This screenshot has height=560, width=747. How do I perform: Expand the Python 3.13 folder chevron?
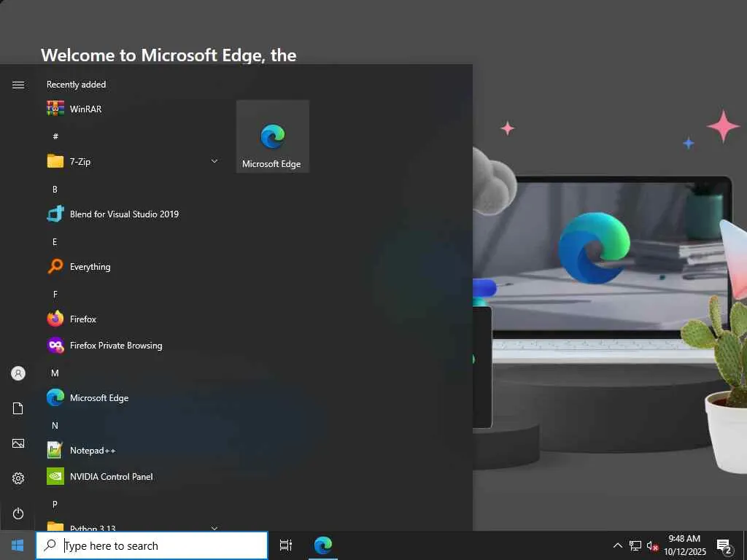pos(214,528)
